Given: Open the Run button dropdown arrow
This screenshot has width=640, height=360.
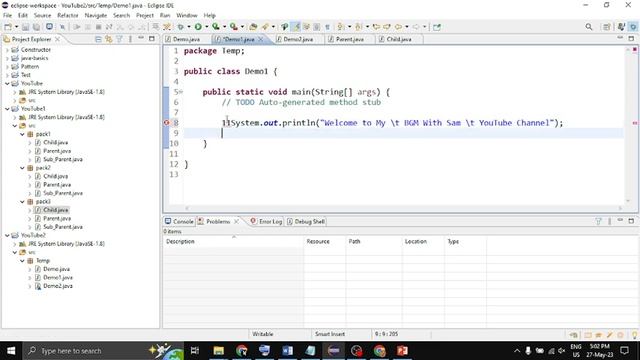Looking at the screenshot, I should (x=207, y=27).
